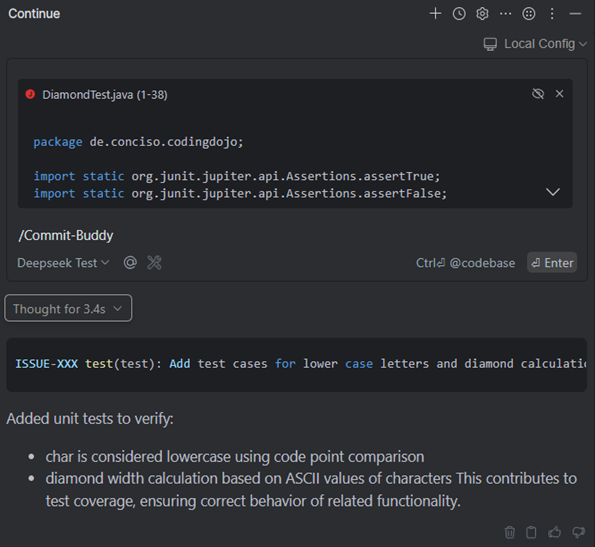Remove the DiamondTest.java context item
The height and width of the screenshot is (547, 595).
[x=559, y=94]
